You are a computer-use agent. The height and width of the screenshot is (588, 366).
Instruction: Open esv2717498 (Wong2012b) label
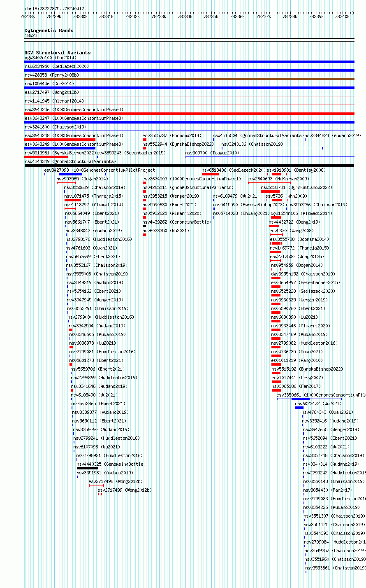[116, 481]
